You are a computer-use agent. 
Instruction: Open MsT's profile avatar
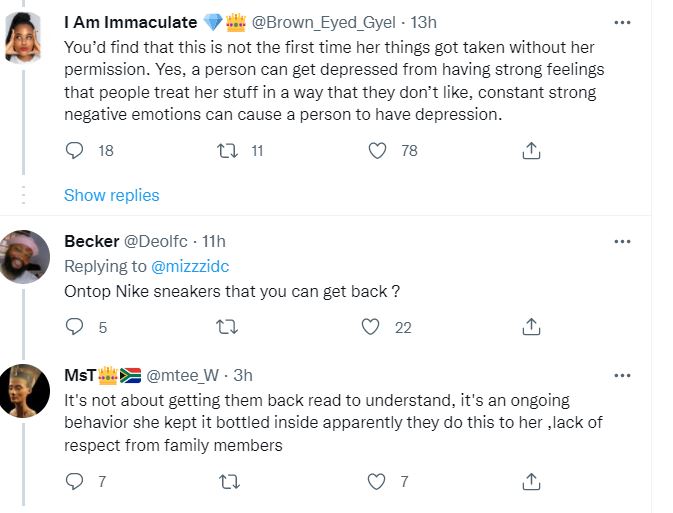[x=23, y=390]
